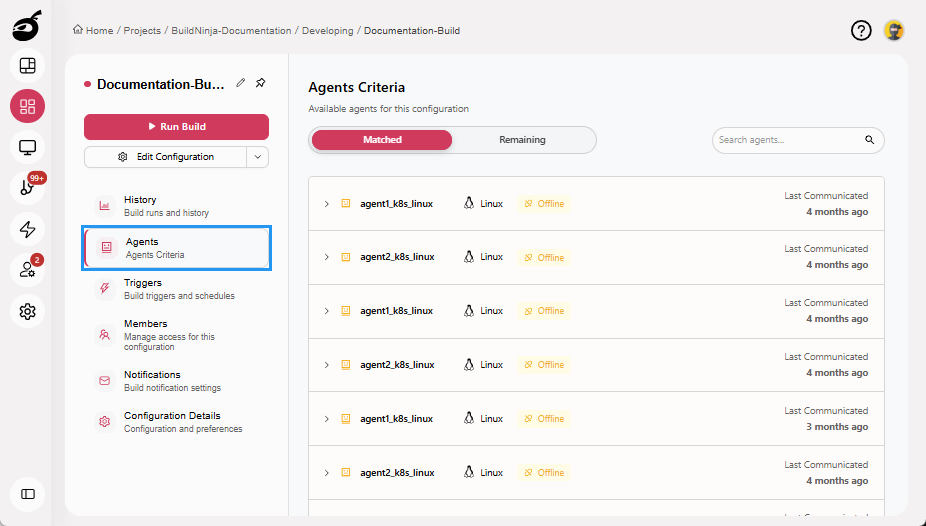The image size is (926, 526).
Task: Open the dashboard layout icon in sidebar
Action: point(27,66)
